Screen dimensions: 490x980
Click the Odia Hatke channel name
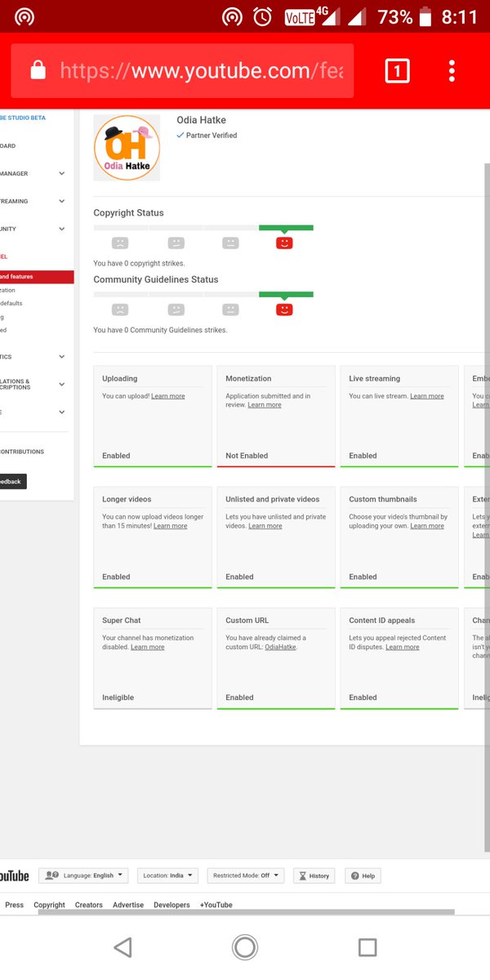coord(201,120)
